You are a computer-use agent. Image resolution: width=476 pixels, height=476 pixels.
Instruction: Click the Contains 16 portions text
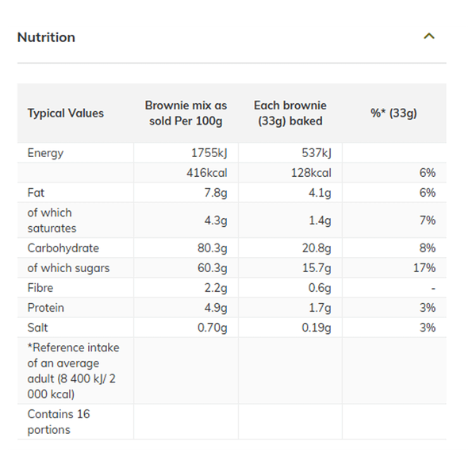pos(59,422)
